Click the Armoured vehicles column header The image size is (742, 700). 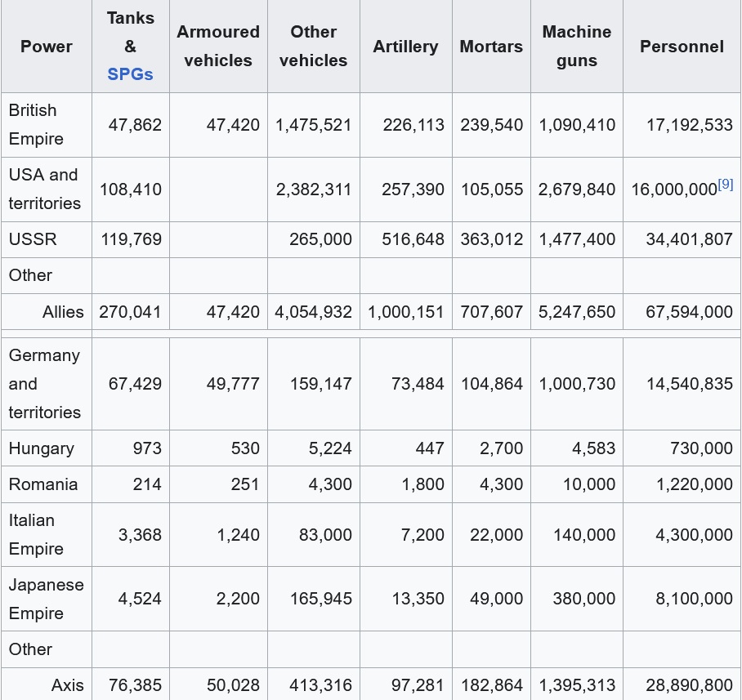coord(218,47)
